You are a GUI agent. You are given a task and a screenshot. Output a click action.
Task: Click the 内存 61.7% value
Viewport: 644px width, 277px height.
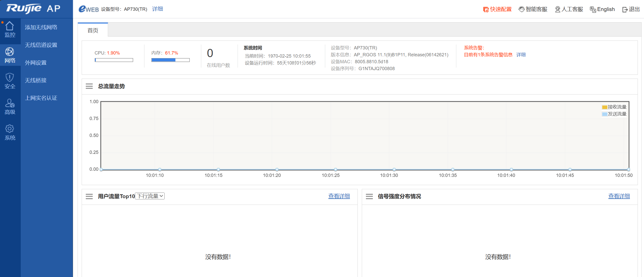[171, 53]
